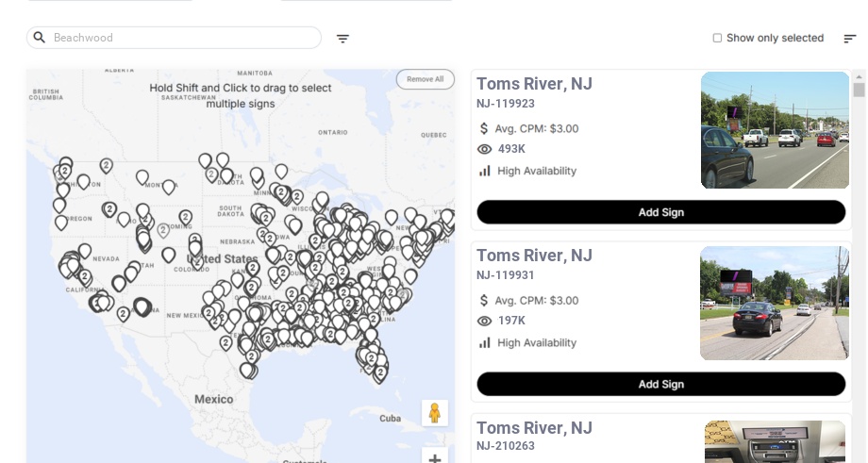Viewport: 868px width, 463px height.
Task: Zoom in the map with the plus button
Action: coord(434,458)
